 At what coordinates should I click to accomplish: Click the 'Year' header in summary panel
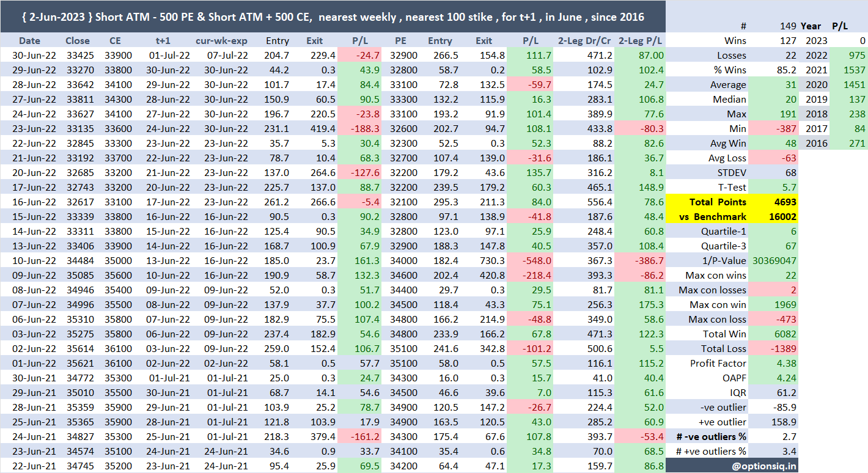click(x=811, y=26)
